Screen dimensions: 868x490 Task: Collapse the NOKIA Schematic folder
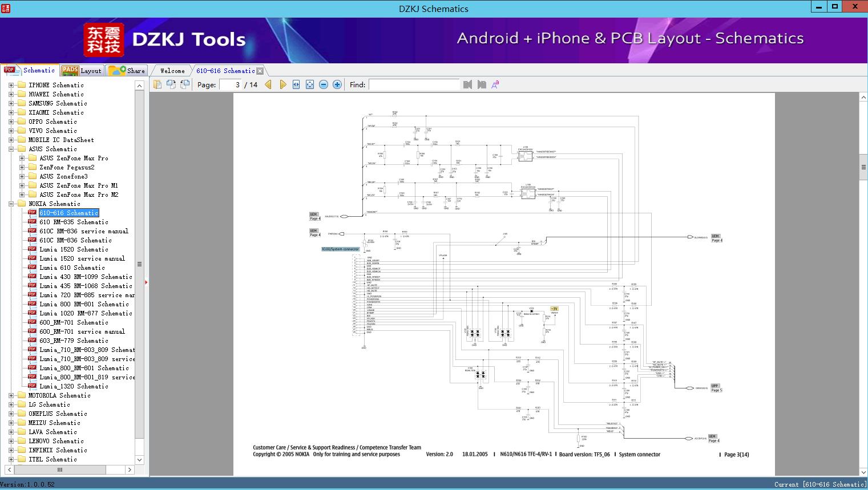(x=11, y=204)
